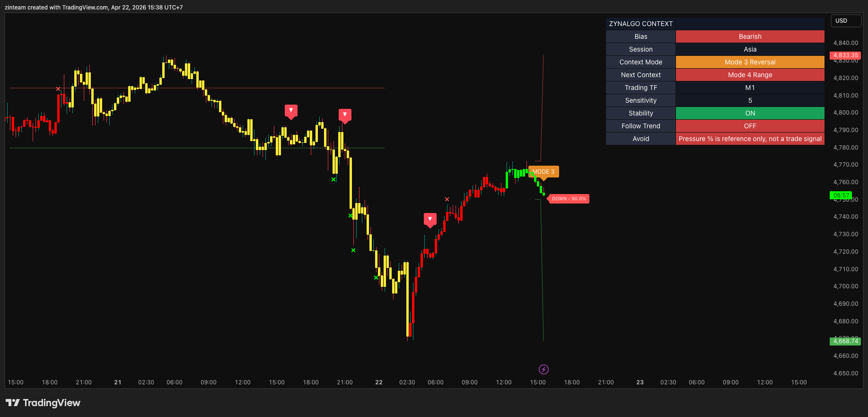The height and width of the screenshot is (417, 868).
Task: Click the 4,700.00 price axis label
Action: [x=846, y=286]
